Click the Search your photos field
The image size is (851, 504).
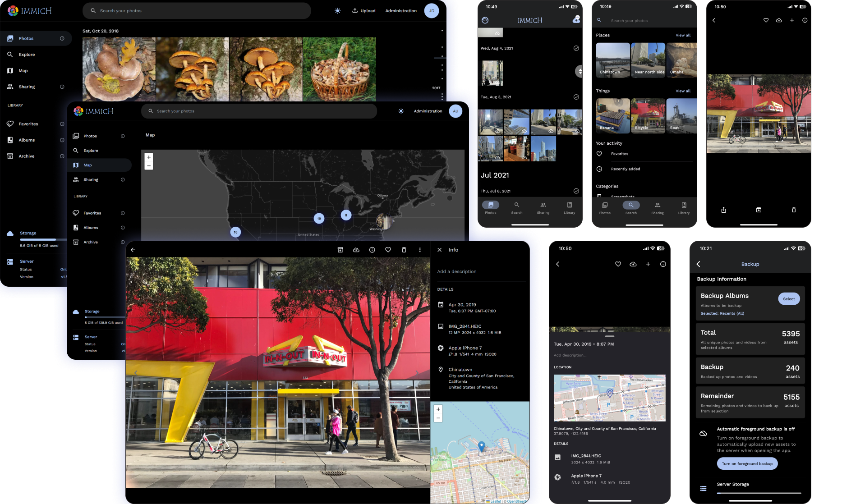point(197,10)
